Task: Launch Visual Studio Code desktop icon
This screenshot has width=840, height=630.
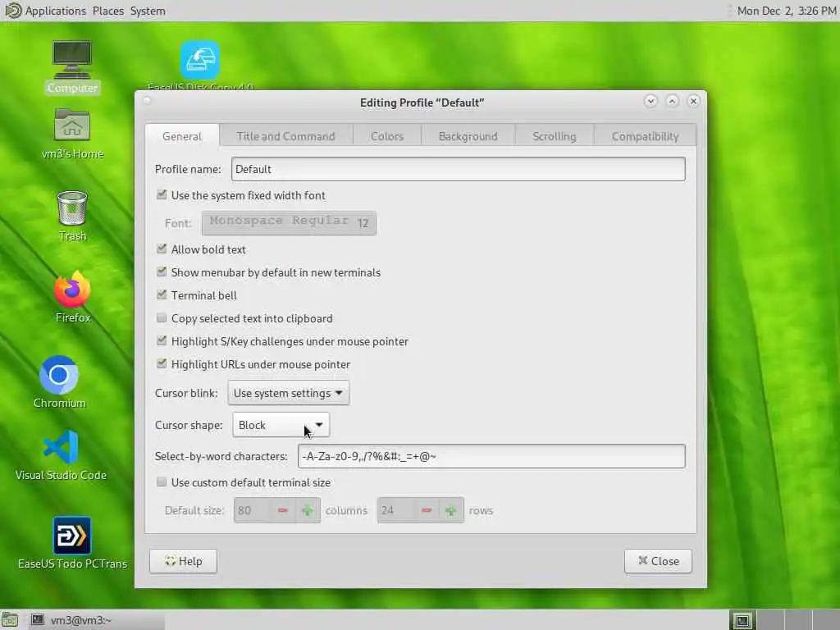Action: click(61, 455)
